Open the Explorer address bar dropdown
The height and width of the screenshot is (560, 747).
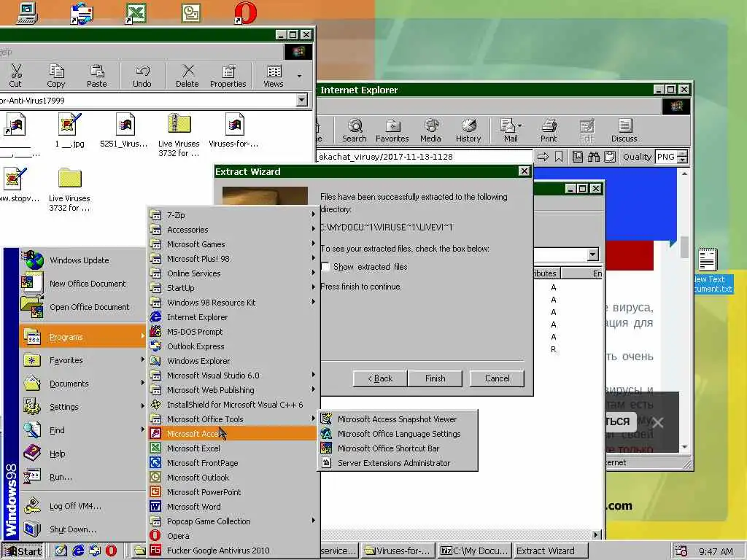(301, 100)
